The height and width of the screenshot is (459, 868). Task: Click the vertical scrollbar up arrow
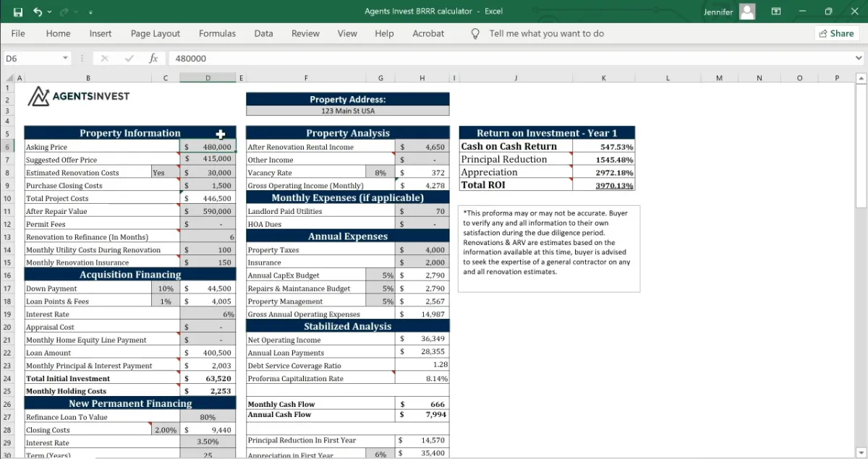[x=861, y=78]
